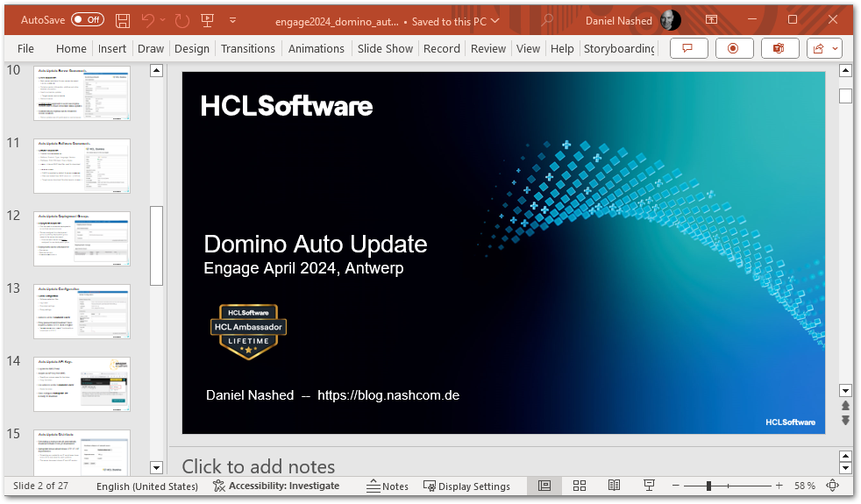Click the Share icon button
Screen dimensions: 861x504
(818, 48)
